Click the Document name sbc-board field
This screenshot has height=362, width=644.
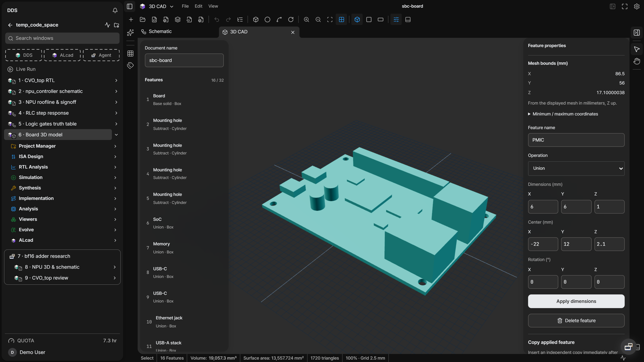tap(184, 60)
